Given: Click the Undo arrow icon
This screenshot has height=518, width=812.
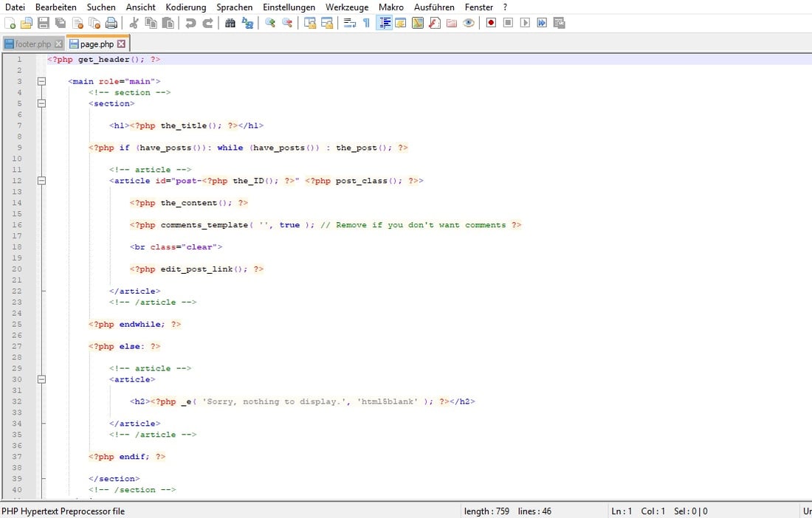Looking at the screenshot, I should 190,24.
